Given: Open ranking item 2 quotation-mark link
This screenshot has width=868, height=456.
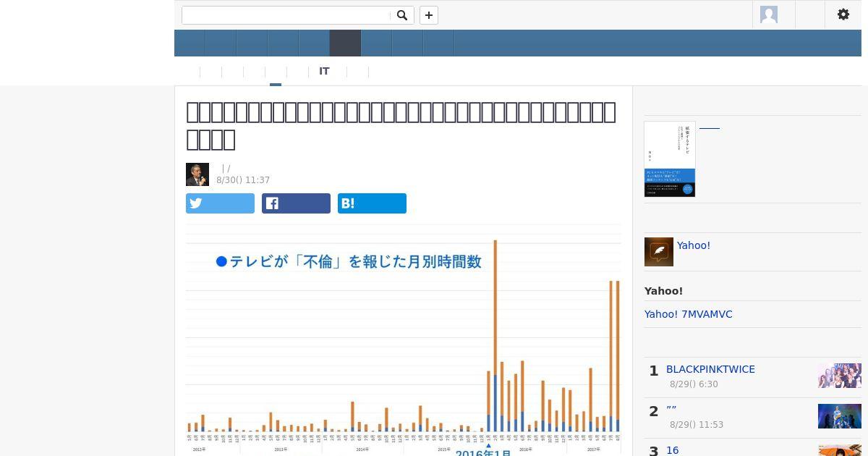Looking at the screenshot, I should pos(671,410).
